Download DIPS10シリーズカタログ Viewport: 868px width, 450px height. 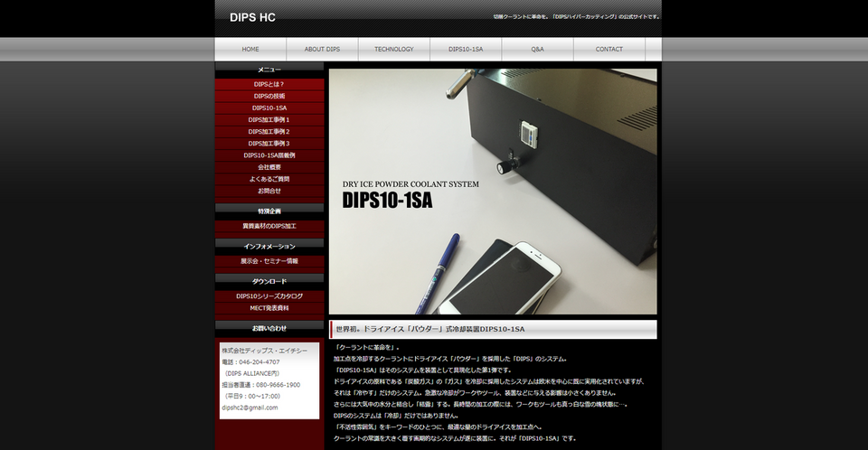tap(269, 296)
